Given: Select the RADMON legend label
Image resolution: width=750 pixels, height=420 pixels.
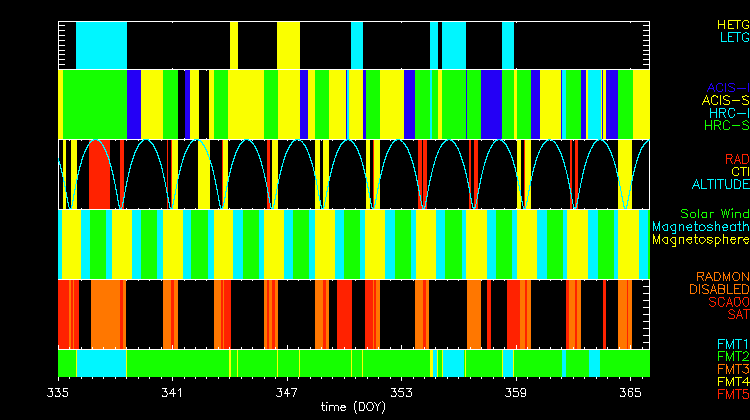Looking at the screenshot, I should point(723,276).
